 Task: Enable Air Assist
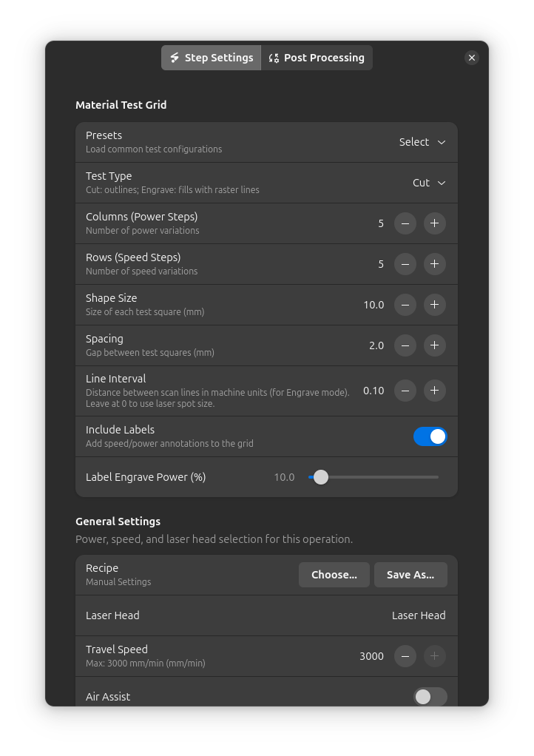[430, 697]
